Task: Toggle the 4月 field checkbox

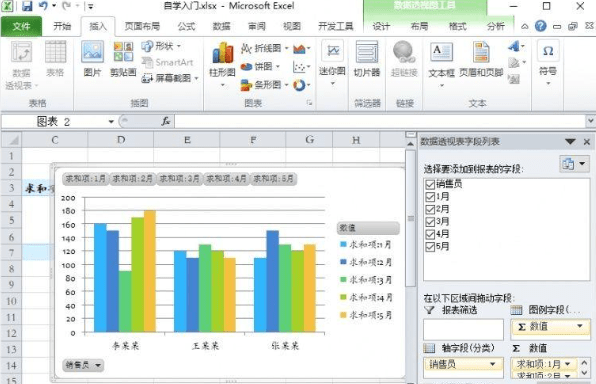Action: [430, 234]
